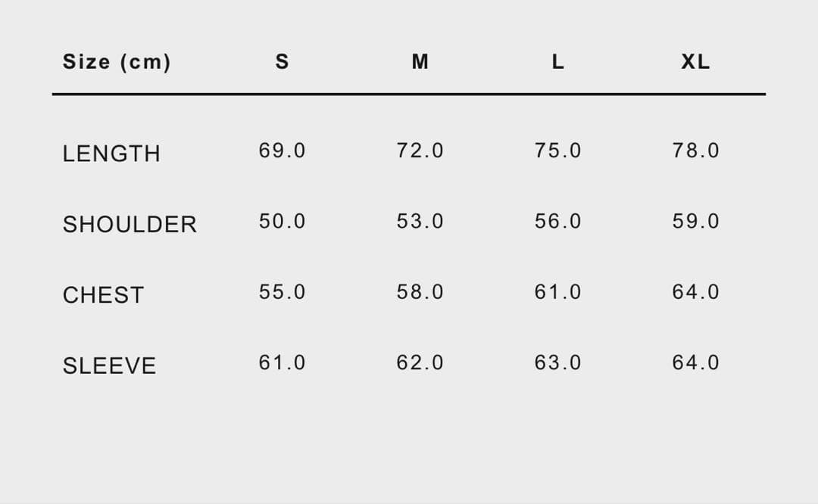Screen dimensions: 818x504
Task: Pick the 59.0 shoulder value for XL
Action: (x=695, y=222)
